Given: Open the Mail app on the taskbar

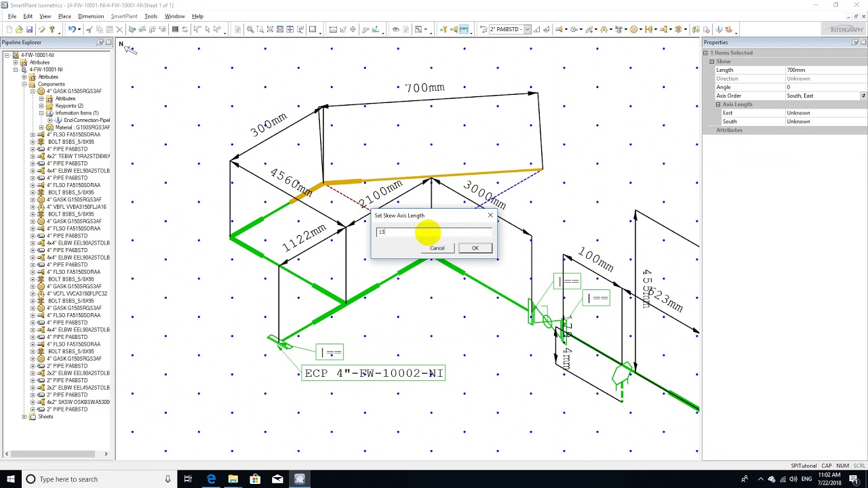Looking at the screenshot, I should (x=277, y=479).
